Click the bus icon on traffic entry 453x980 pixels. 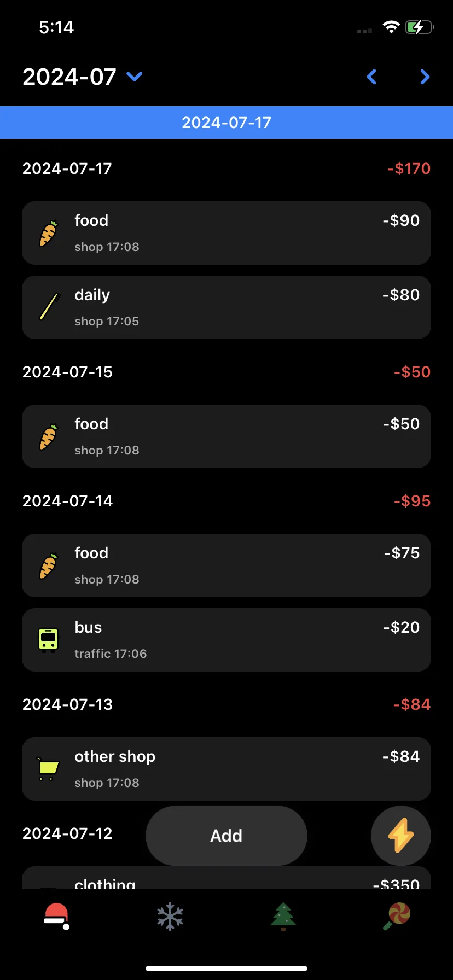[48, 640]
